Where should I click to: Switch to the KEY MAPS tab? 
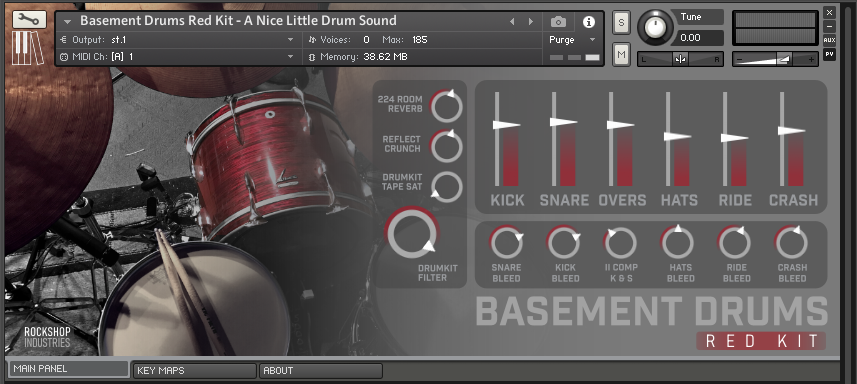195,370
